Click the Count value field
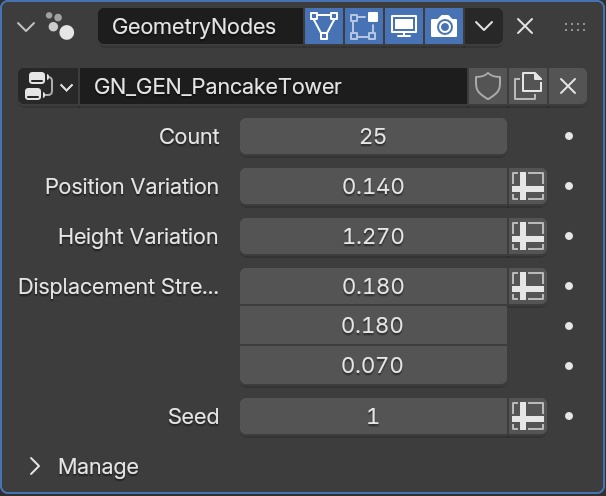Image resolution: width=606 pixels, height=496 pixels. point(373,136)
